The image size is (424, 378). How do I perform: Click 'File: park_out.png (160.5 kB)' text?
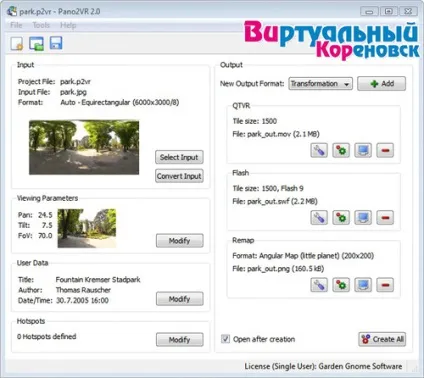(x=278, y=269)
